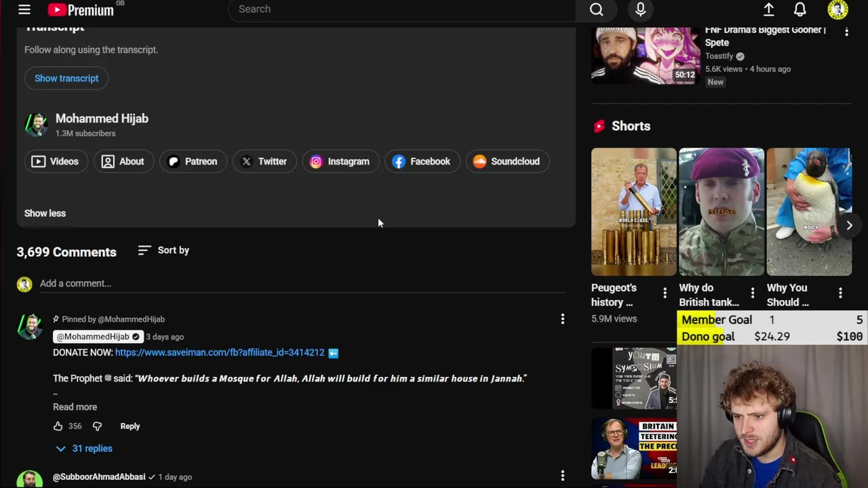Like the pinned comment

pos(58,426)
